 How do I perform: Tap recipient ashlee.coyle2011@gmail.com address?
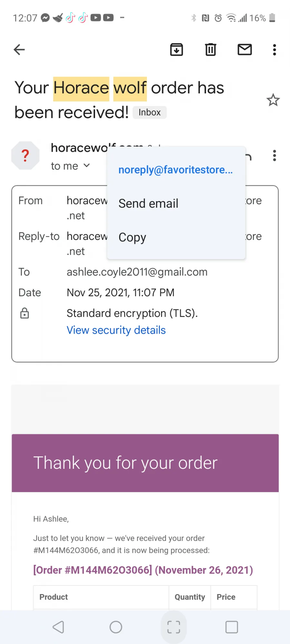click(137, 272)
